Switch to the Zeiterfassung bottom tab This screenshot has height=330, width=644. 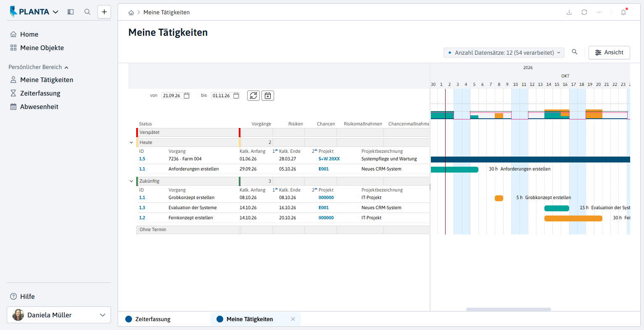pyautogui.click(x=153, y=319)
